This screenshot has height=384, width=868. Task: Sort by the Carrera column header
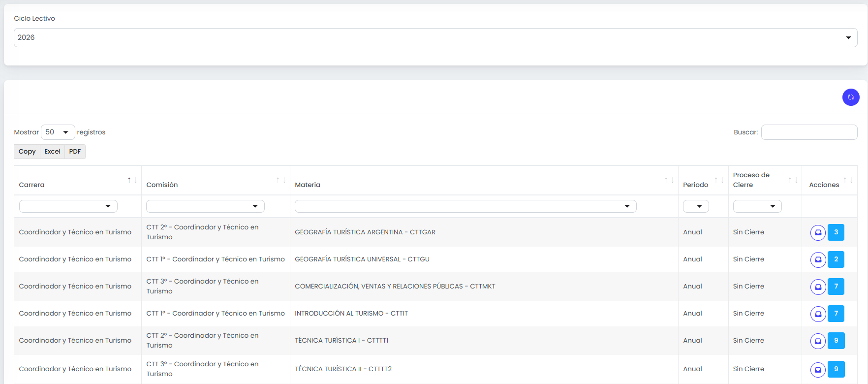point(78,181)
